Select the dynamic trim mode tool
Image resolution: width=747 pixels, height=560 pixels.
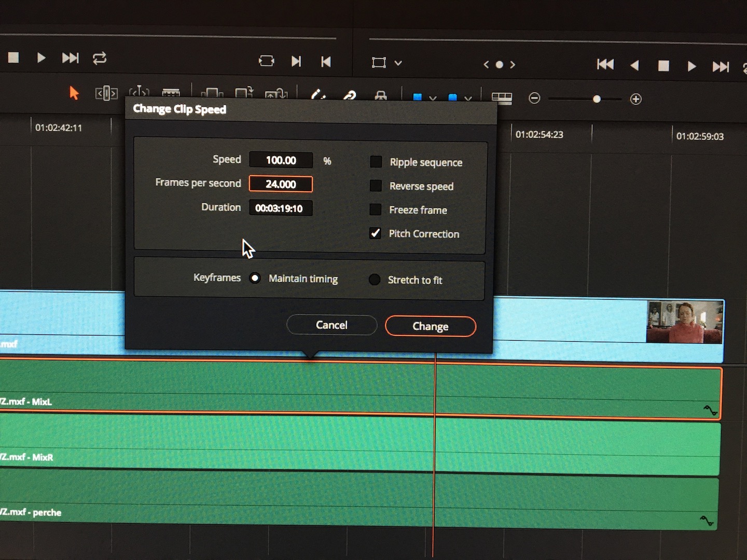(139, 91)
